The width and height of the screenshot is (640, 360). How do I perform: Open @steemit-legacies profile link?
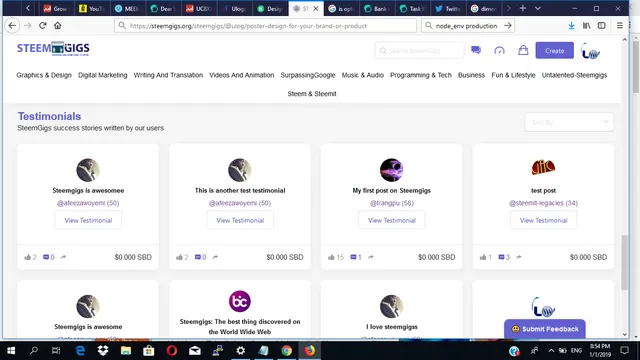[543, 203]
